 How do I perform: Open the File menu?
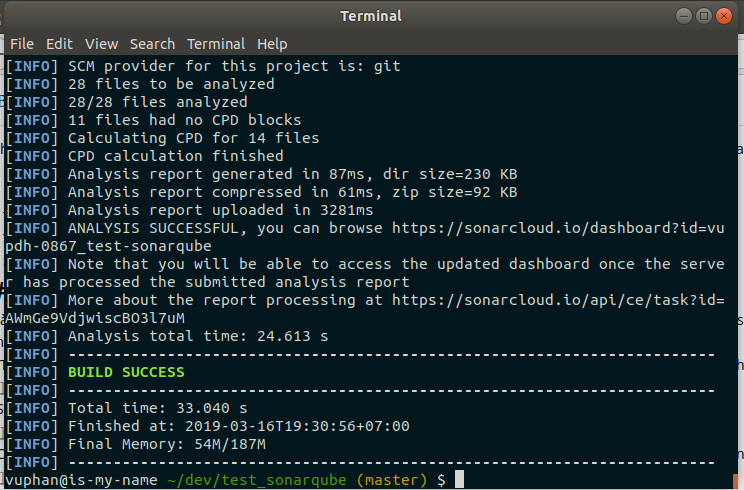pyautogui.click(x=21, y=44)
